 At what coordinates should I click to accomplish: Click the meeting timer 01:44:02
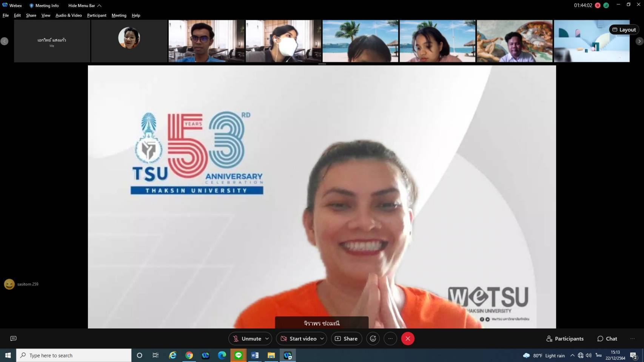coord(583,5)
